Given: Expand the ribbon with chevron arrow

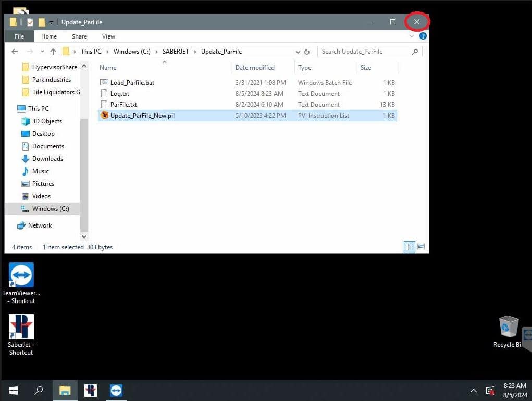Looking at the screenshot, I should [x=412, y=36].
